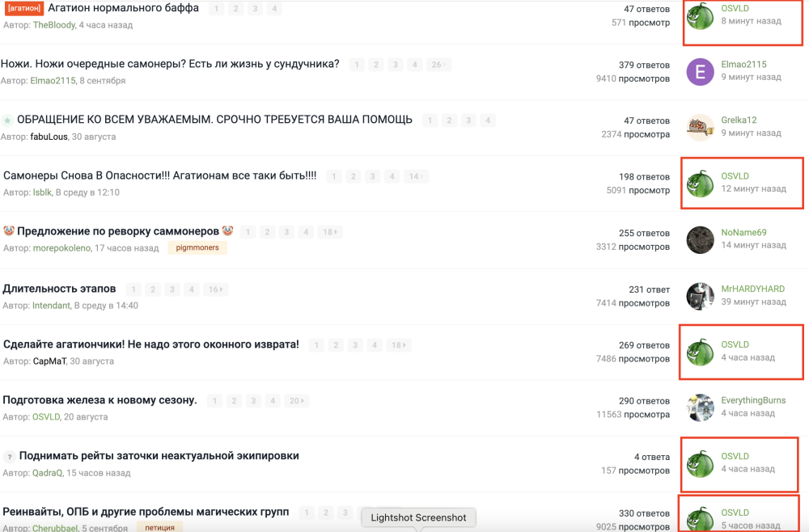Click MrHARDYHARD's avatar
This screenshot has height=532, width=809.
click(x=700, y=295)
